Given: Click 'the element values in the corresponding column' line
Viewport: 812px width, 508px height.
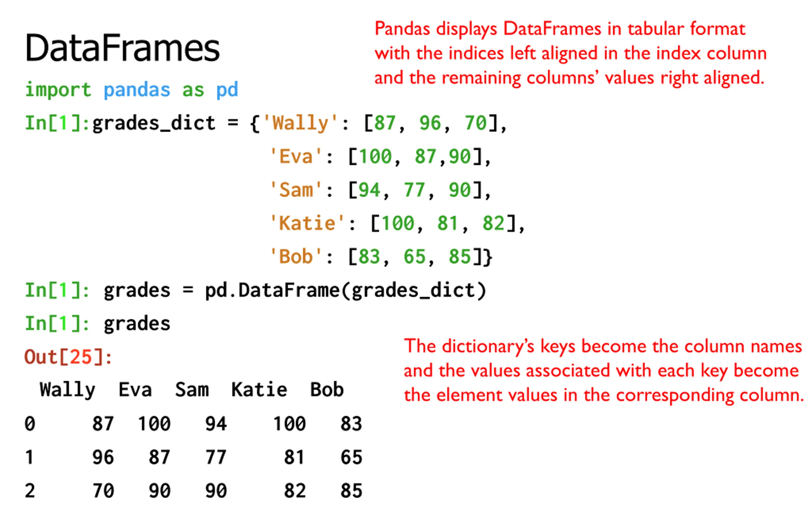Looking at the screenshot, I should click(604, 396).
